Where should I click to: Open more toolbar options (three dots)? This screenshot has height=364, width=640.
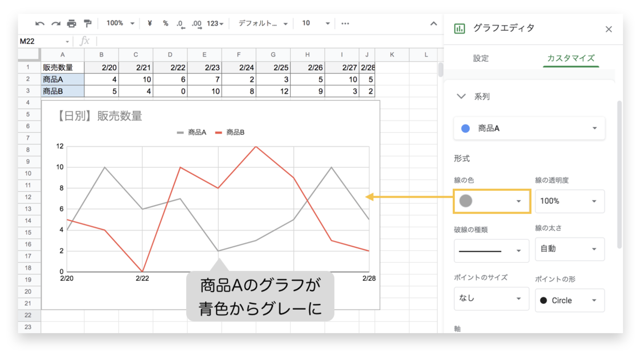click(345, 23)
